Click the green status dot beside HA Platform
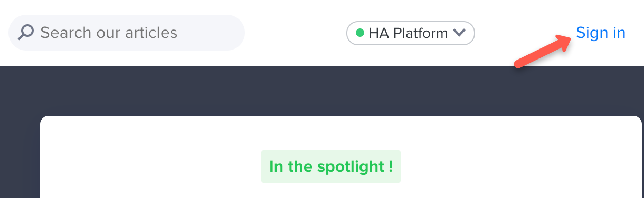The image size is (644, 198). [360, 33]
